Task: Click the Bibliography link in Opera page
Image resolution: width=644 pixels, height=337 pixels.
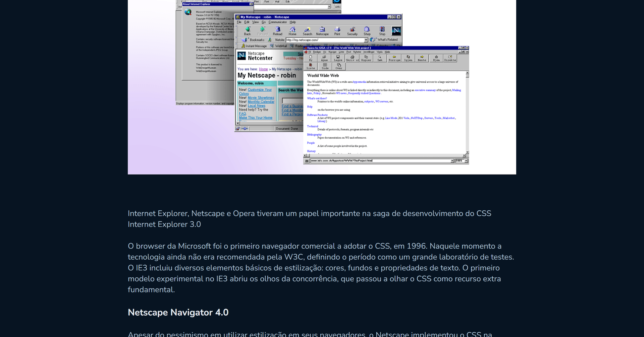Action: point(314,135)
